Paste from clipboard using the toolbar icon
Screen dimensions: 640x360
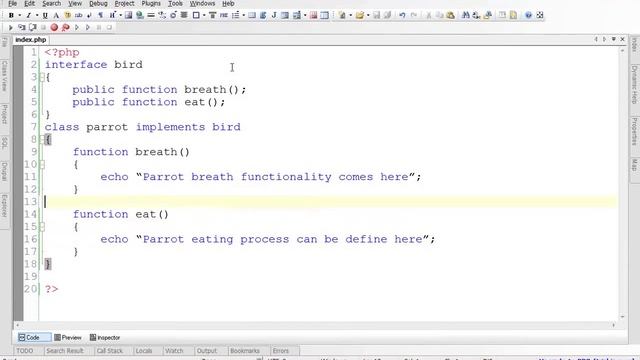click(450, 16)
